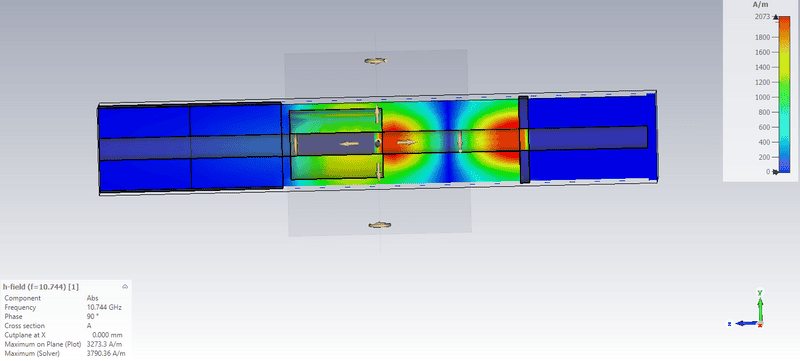Click the 1000 mark on the color scale

pyautogui.click(x=763, y=97)
